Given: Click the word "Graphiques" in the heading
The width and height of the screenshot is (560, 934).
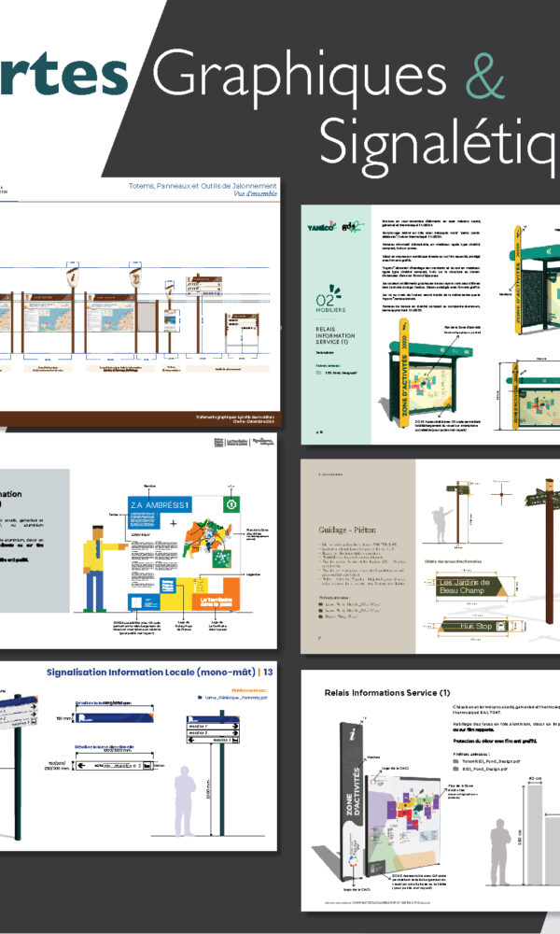Looking at the screenshot, I should click(300, 80).
